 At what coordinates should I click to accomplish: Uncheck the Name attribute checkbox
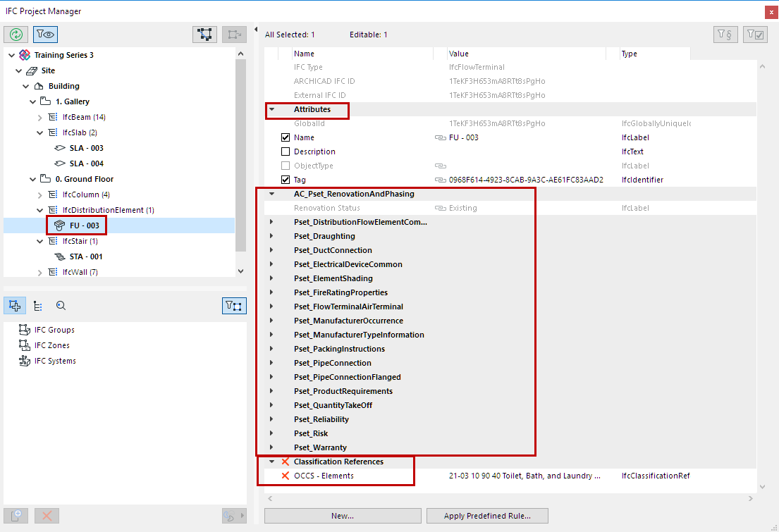pos(286,137)
